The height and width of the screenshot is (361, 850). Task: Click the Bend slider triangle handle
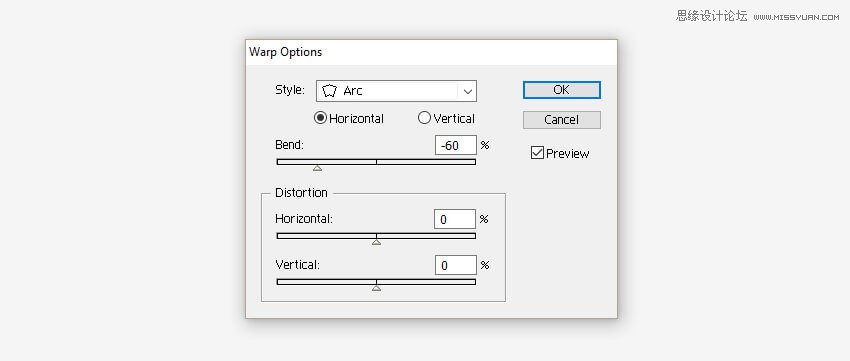point(318,169)
